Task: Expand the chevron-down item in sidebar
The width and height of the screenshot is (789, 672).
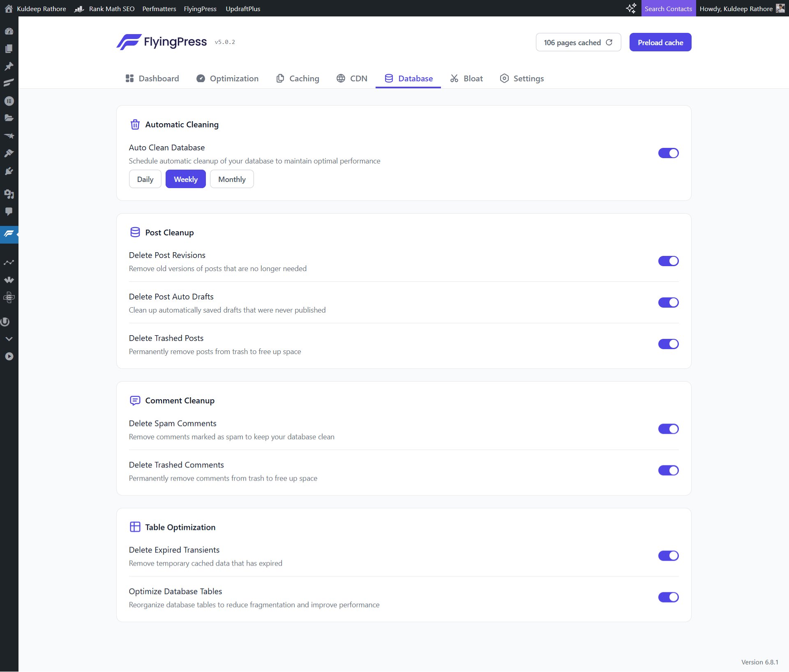Action: tap(9, 339)
